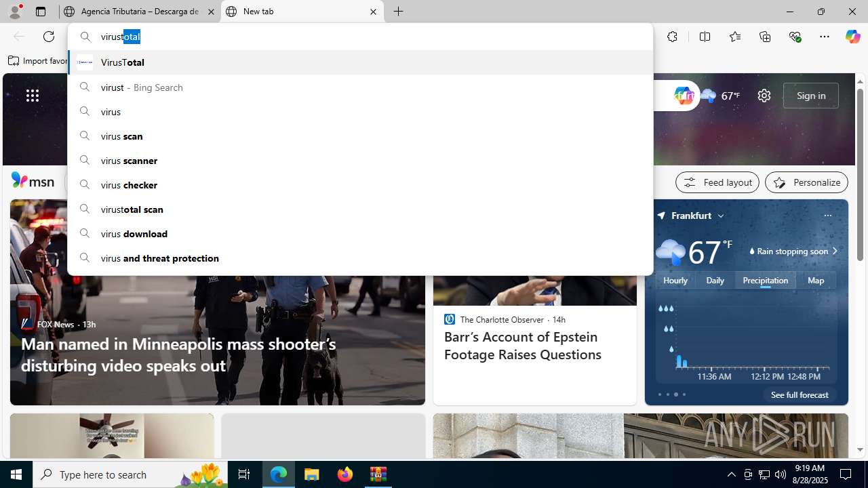The image size is (868, 488).
Task: Open Feed layout options
Action: [717, 182]
